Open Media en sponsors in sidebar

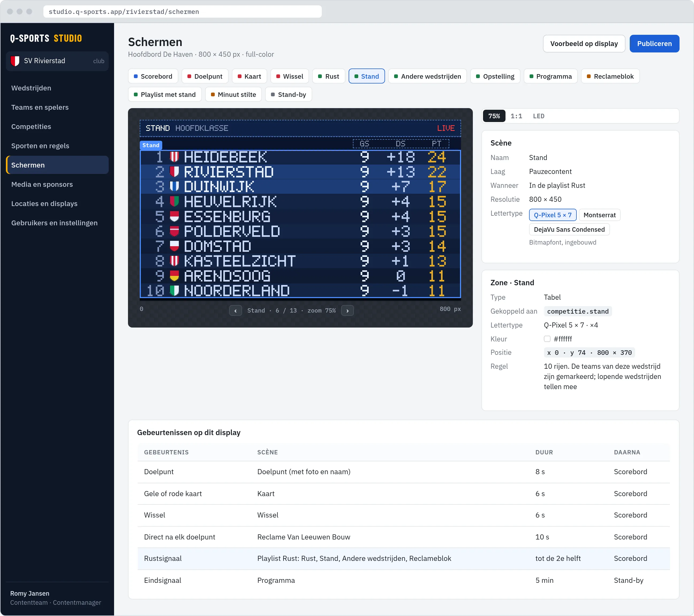(x=57, y=185)
